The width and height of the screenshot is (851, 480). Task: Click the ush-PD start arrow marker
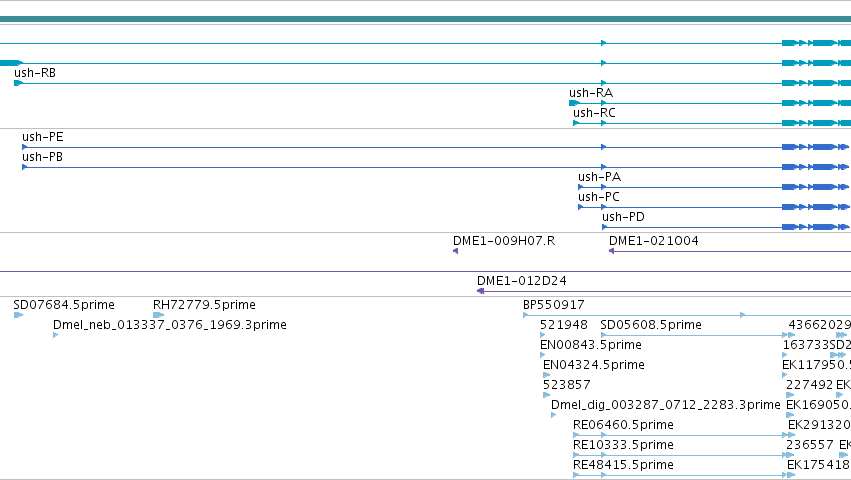pyautogui.click(x=605, y=227)
